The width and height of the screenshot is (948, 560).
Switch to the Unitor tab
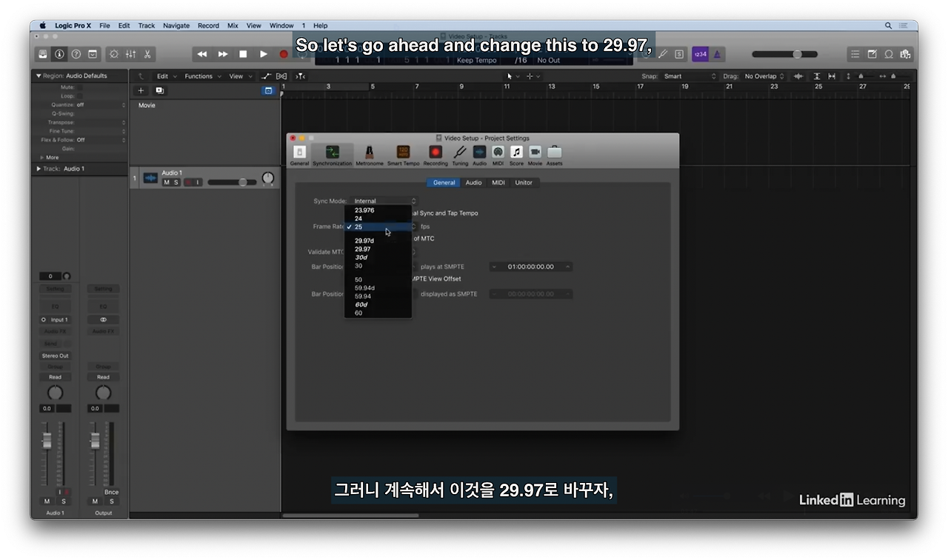(x=524, y=182)
